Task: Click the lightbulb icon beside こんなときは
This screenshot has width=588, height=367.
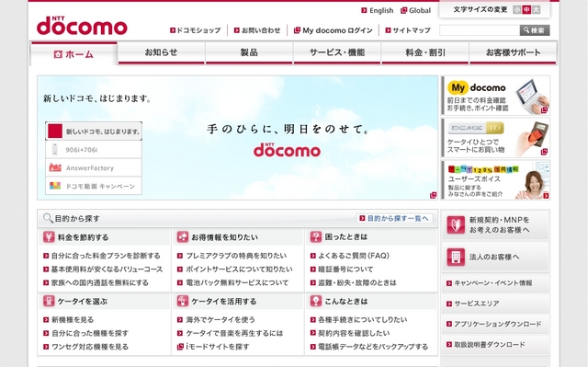Action: point(316,301)
